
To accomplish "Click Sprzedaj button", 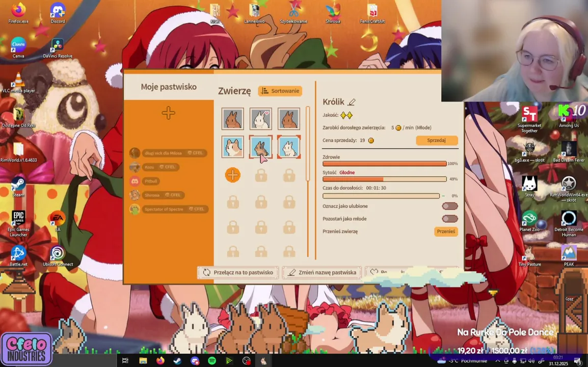I will tap(437, 140).
